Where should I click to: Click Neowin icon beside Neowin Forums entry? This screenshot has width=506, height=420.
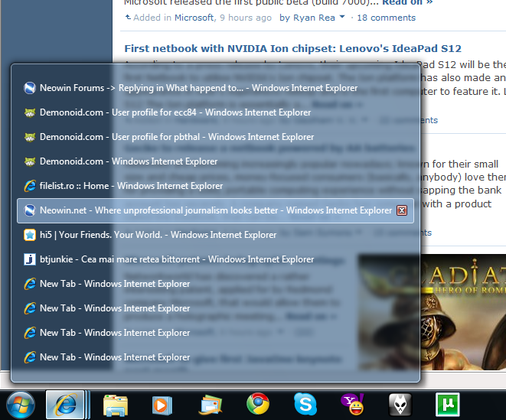click(x=30, y=88)
